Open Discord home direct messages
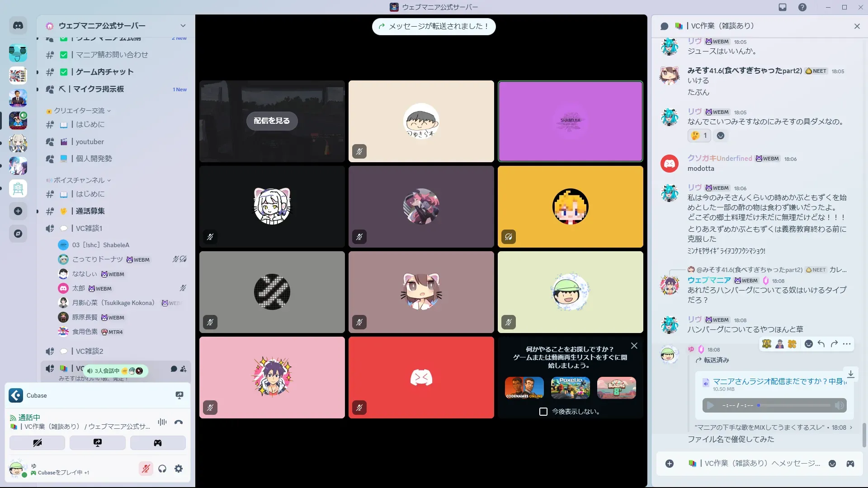The width and height of the screenshot is (868, 488). click(x=18, y=26)
